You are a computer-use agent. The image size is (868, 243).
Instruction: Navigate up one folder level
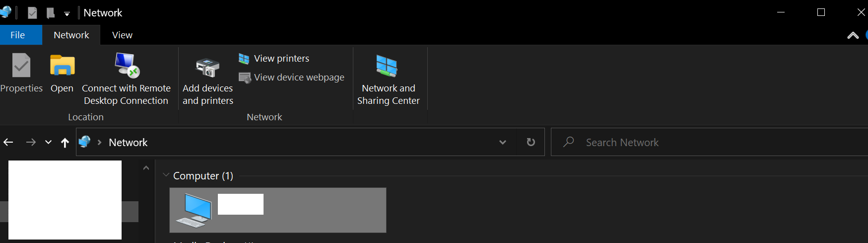pyautogui.click(x=65, y=143)
